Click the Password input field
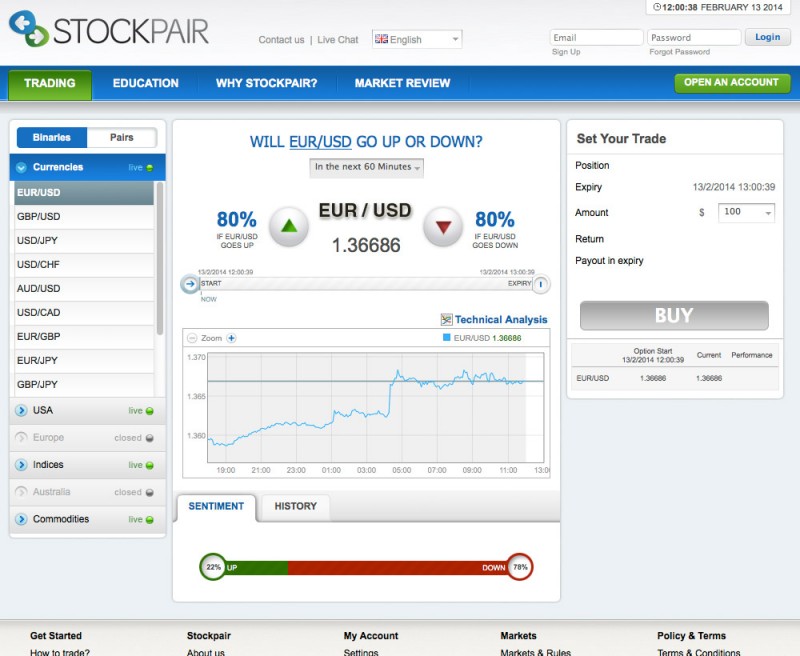 [694, 37]
